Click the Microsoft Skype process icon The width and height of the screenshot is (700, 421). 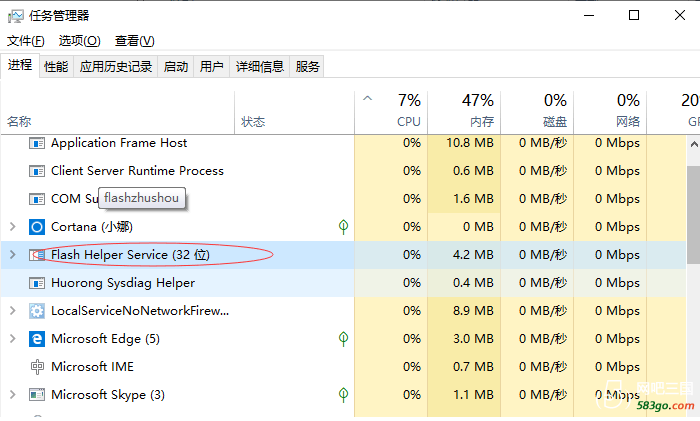(37, 395)
